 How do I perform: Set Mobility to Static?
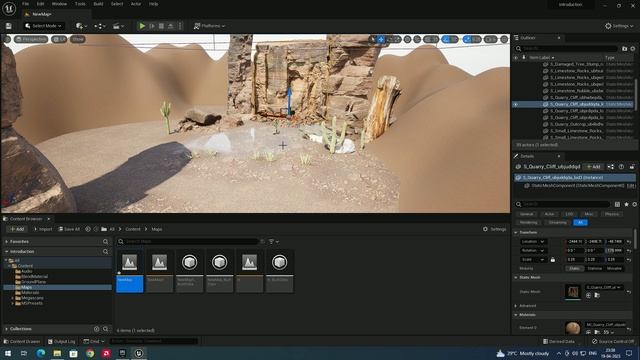pos(574,268)
